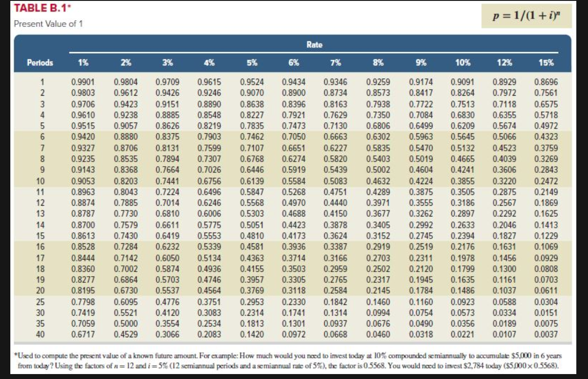Click value 0.2745 for 15 periods at 9%
This screenshot has width=588, height=379.
pos(421,236)
